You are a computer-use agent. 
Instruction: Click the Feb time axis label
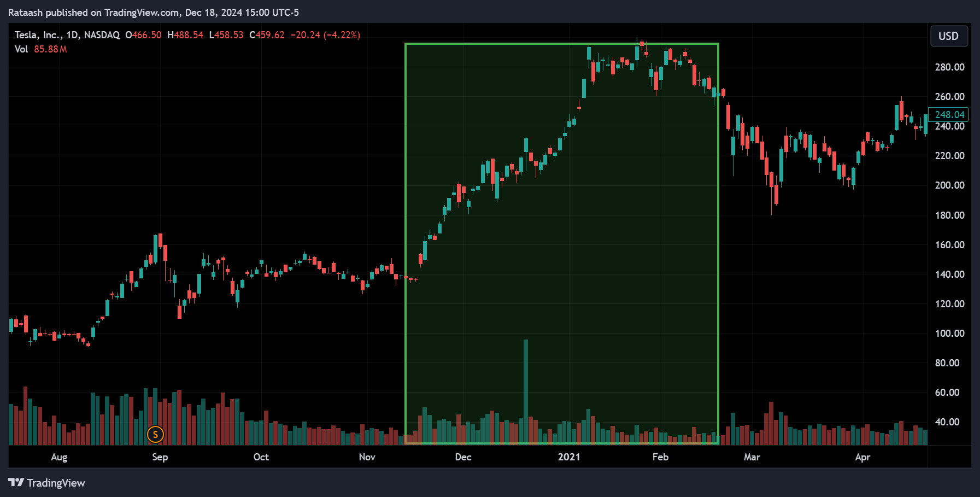(660, 457)
